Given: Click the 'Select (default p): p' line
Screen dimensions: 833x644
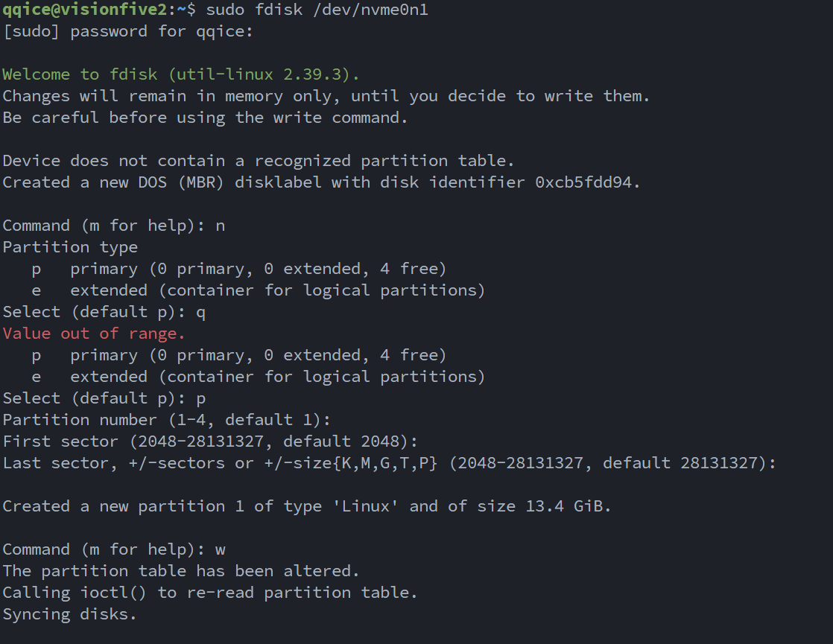Looking at the screenshot, I should [x=104, y=398].
